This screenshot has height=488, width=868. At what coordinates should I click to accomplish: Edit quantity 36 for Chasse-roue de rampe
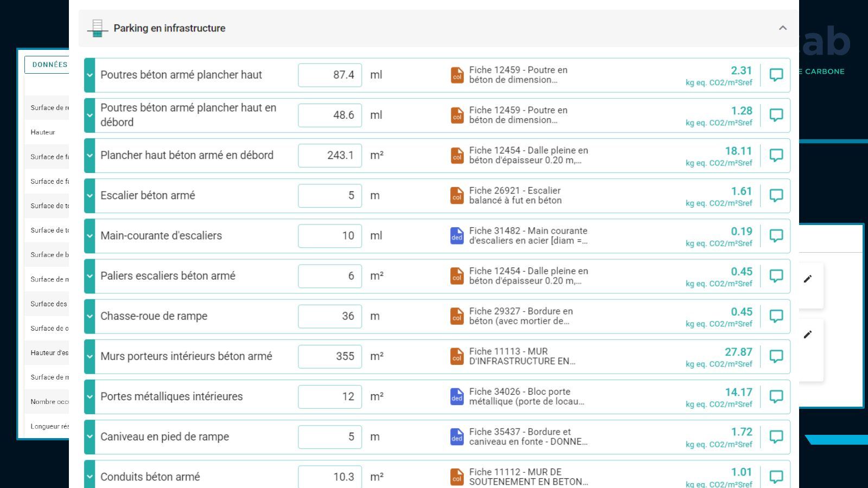[x=330, y=316]
